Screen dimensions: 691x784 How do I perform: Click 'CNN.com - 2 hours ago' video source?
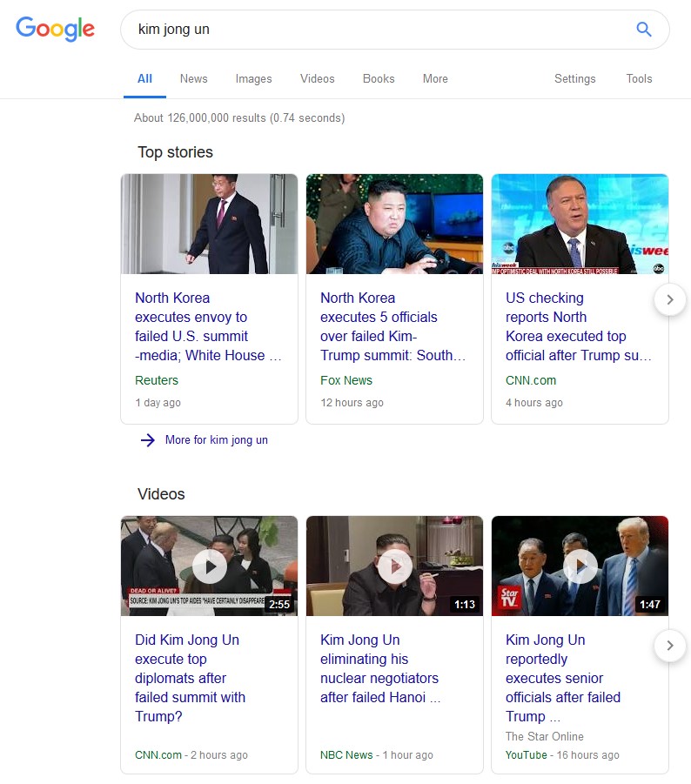(191, 755)
